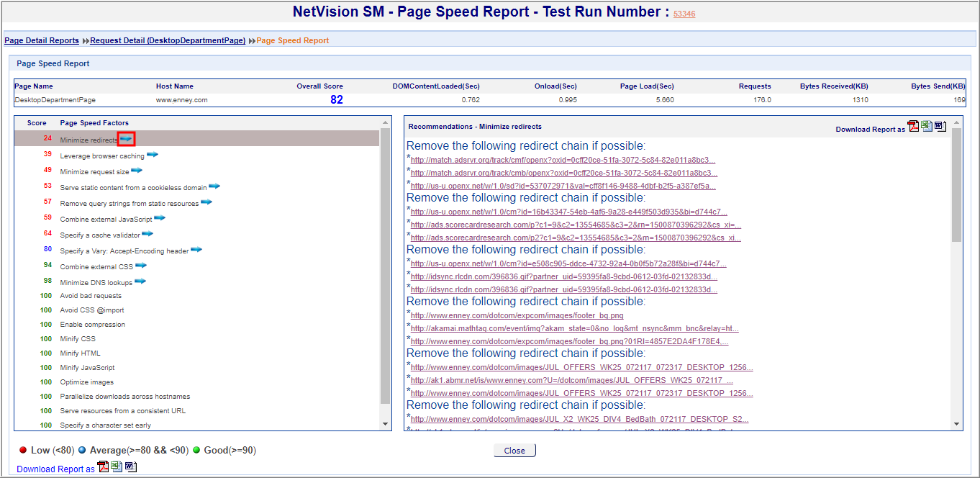Expand Combine external CSS recommendations arrow
980x478 pixels.
[x=141, y=266]
